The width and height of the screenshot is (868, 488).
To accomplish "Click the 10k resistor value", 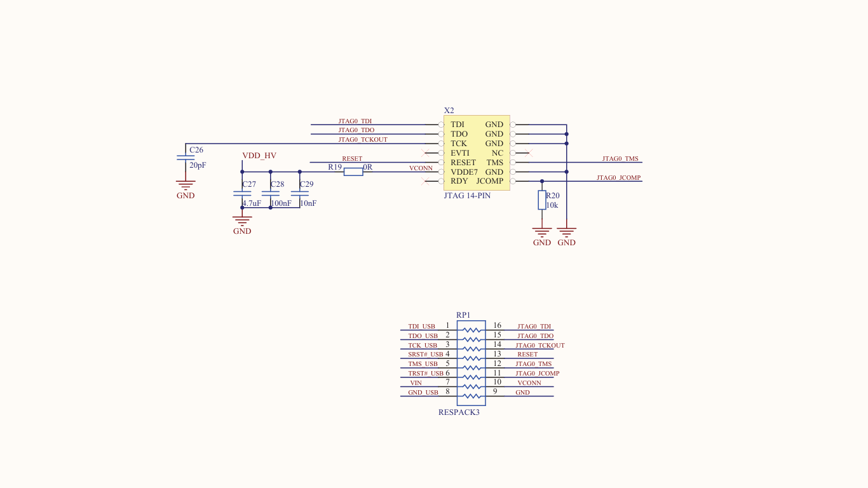I will (552, 205).
